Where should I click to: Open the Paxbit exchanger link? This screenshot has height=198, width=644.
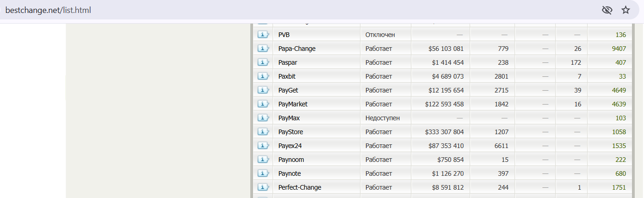pos(287,76)
